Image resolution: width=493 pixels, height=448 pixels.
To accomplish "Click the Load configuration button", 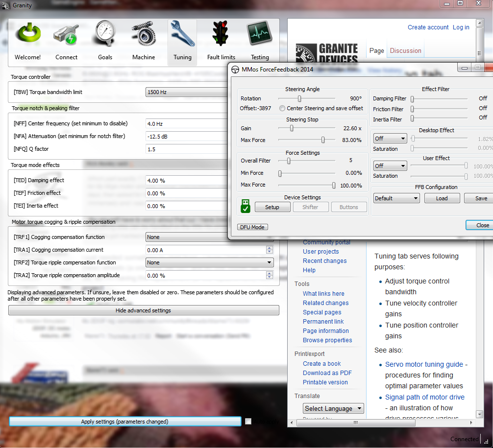I will click(x=442, y=198).
